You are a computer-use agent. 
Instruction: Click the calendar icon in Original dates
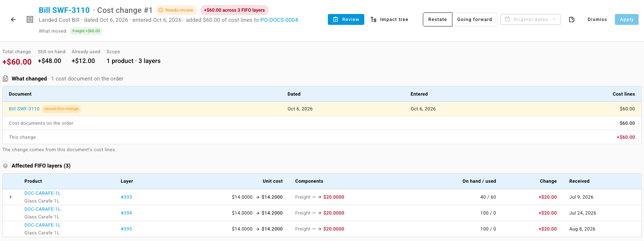click(x=507, y=19)
